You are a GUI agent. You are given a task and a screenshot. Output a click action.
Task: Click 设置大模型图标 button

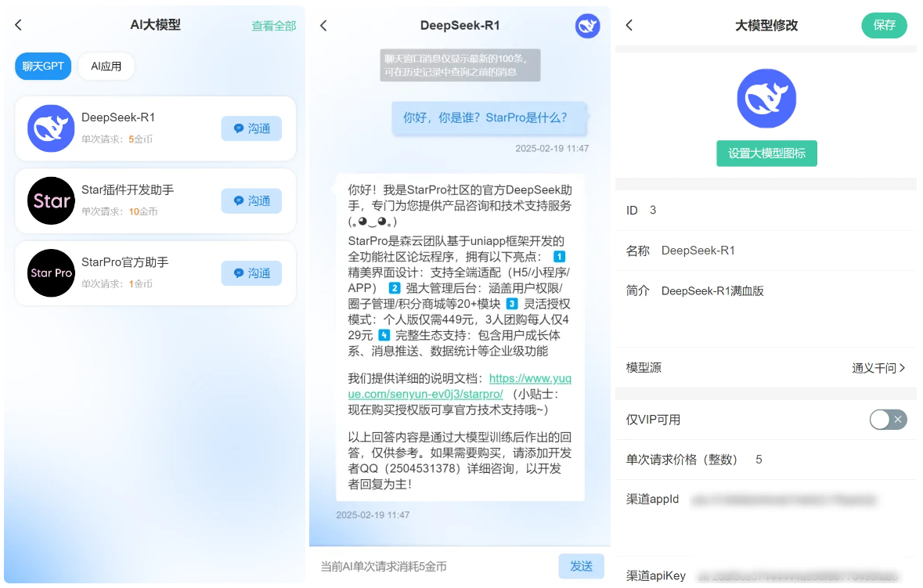766,153
